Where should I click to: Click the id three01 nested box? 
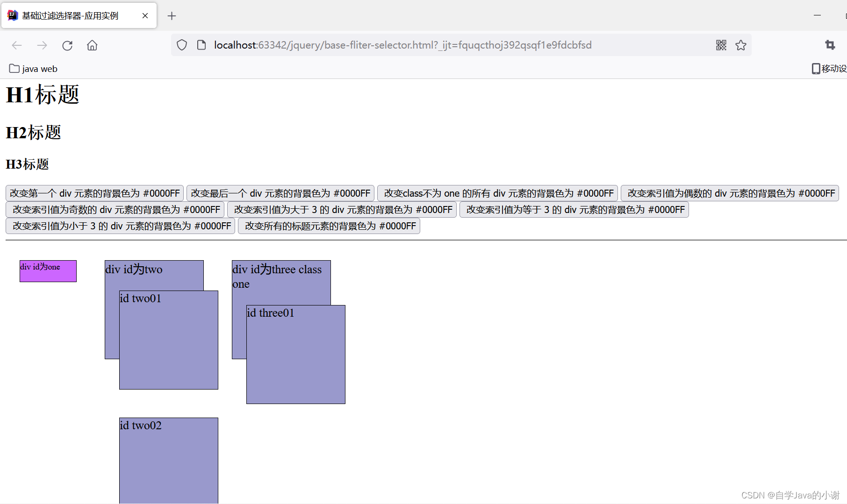296,355
